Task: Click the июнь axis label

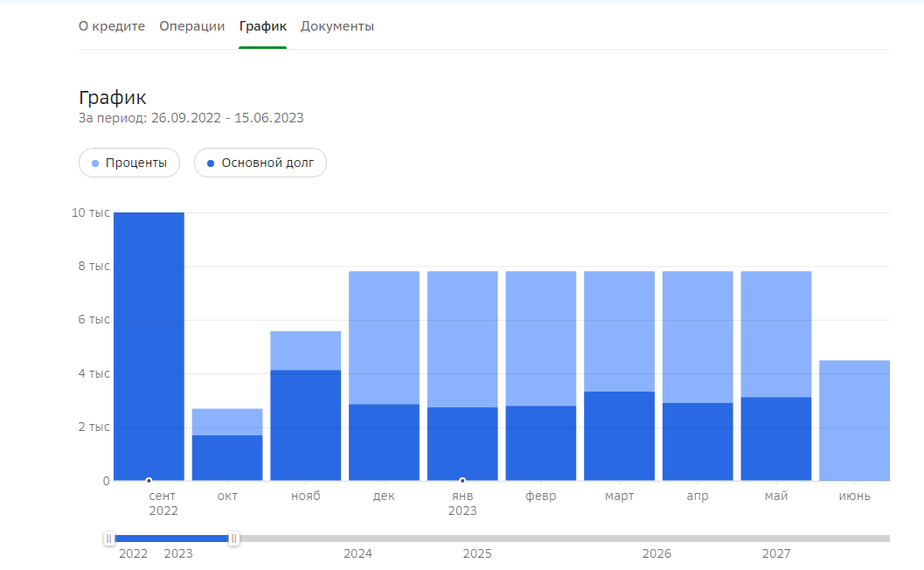Action: point(854,496)
